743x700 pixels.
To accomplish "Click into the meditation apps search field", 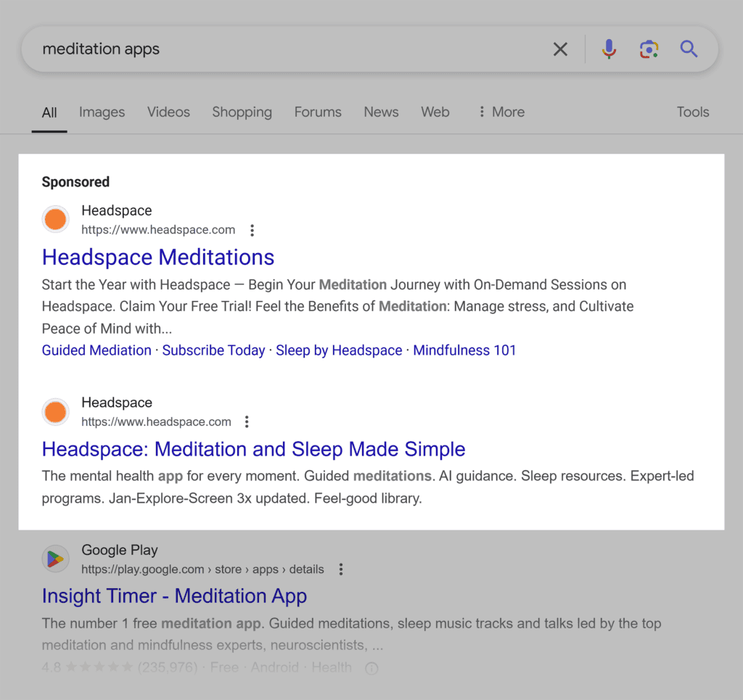I will (290, 49).
